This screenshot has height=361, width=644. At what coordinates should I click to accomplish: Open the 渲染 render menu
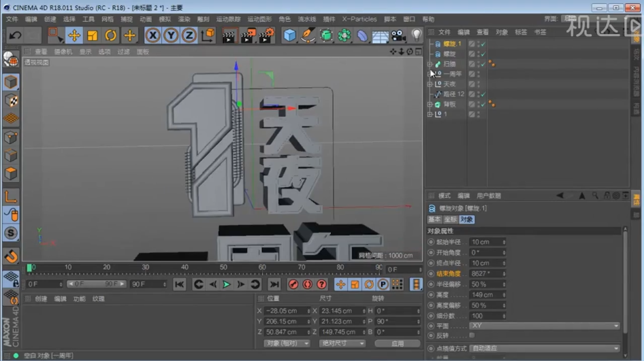[184, 19]
